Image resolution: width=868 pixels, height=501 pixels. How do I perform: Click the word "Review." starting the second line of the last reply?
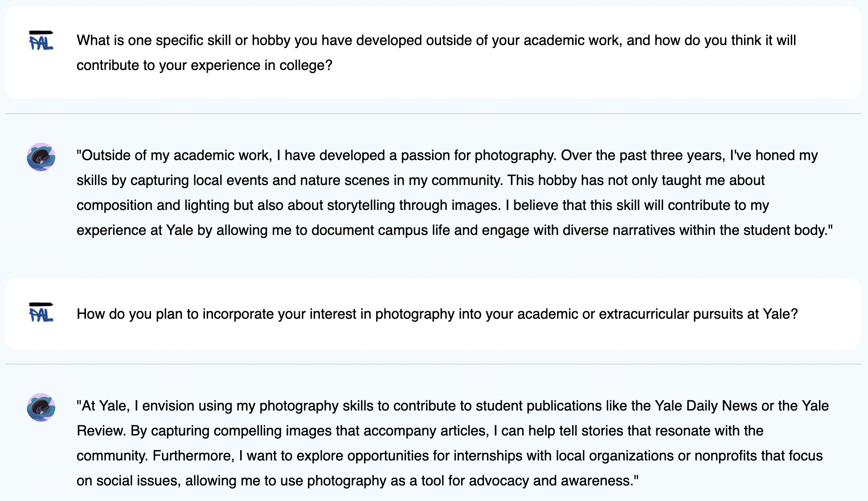pos(102,431)
